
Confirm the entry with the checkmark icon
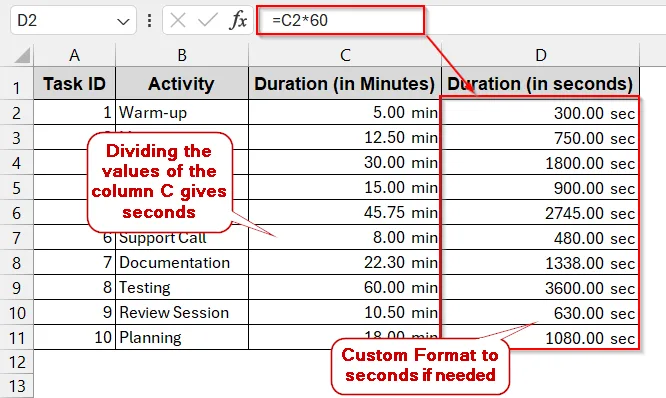point(208,20)
